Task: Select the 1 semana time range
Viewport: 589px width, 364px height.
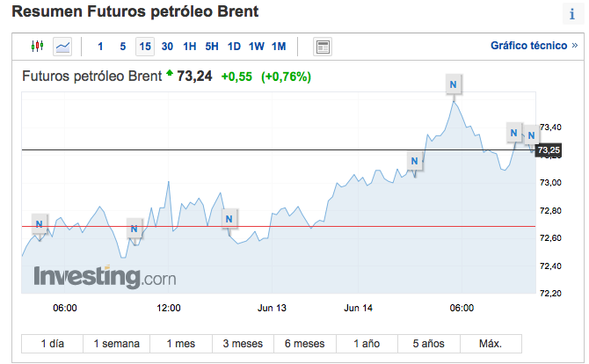Action: tap(116, 343)
